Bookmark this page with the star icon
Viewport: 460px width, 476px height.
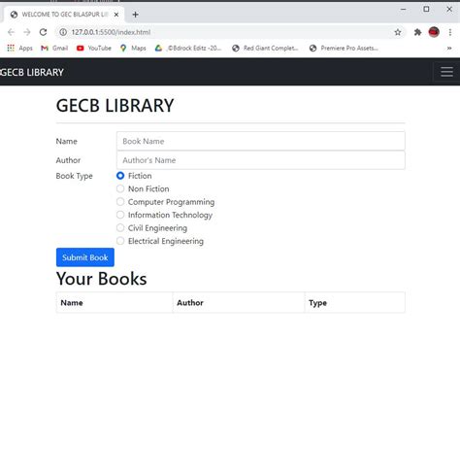coord(398,32)
